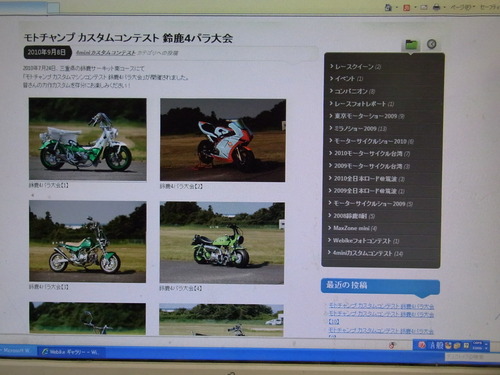Toggle CAPS/KANA lock on language bar
The height and width of the screenshot is (375, 500).
coord(477,345)
